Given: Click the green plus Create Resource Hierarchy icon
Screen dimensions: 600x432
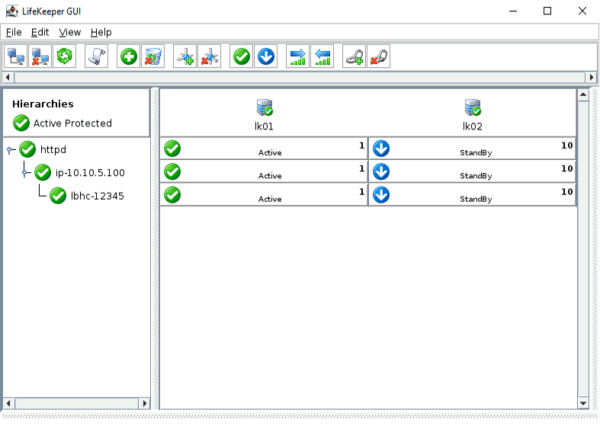Looking at the screenshot, I should pos(128,57).
